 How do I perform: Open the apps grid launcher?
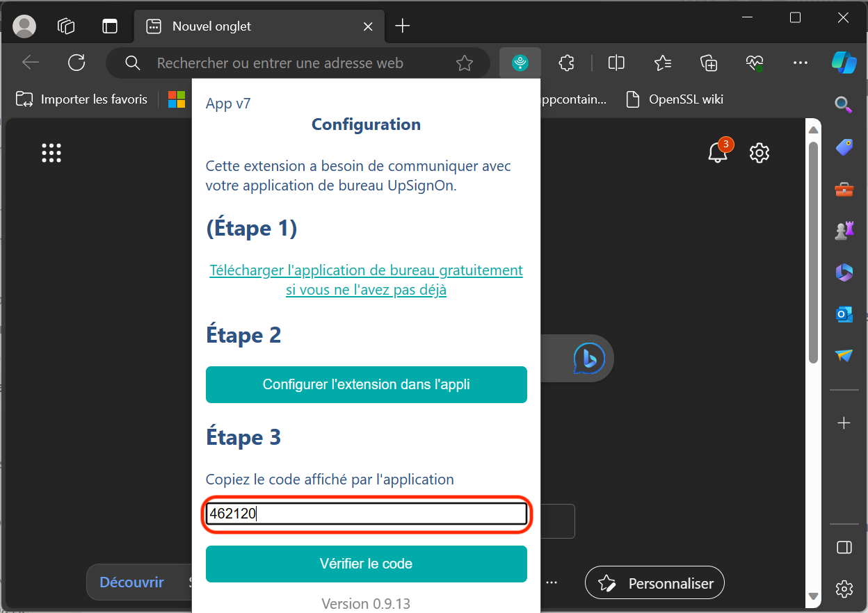(x=51, y=153)
